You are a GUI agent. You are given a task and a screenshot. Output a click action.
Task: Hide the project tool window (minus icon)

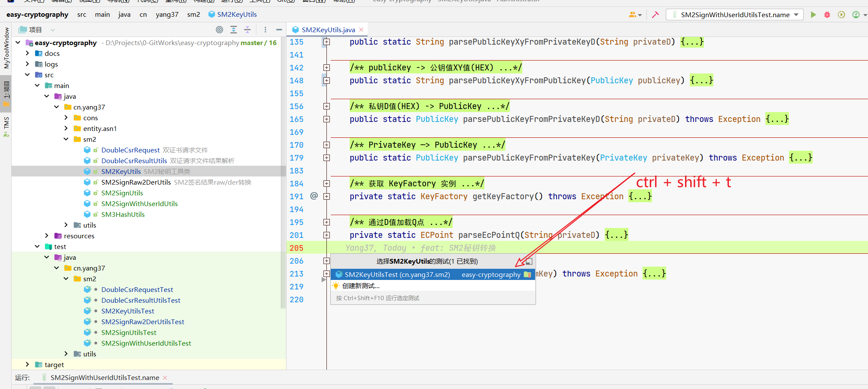[279, 30]
